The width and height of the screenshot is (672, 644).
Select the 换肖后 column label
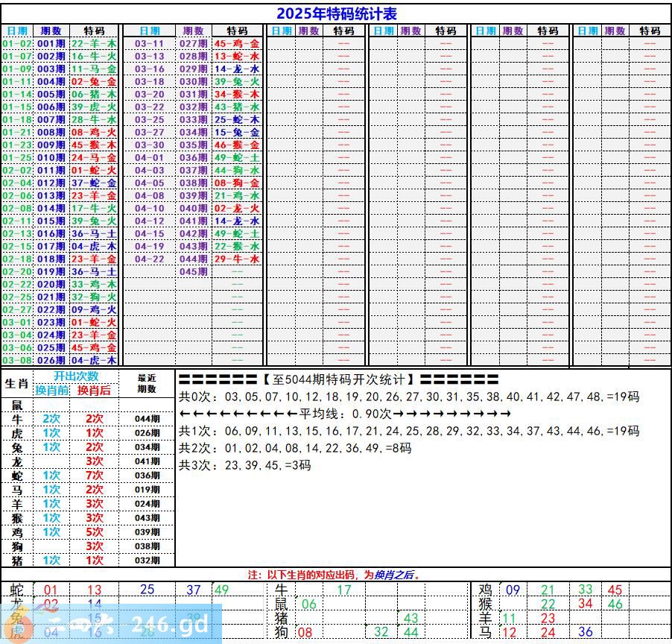coord(95,390)
